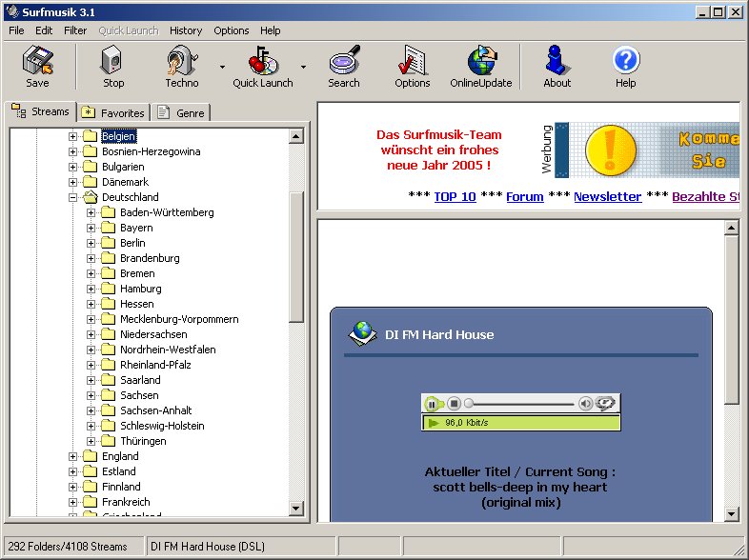Click the player position slider knob

[469, 404]
